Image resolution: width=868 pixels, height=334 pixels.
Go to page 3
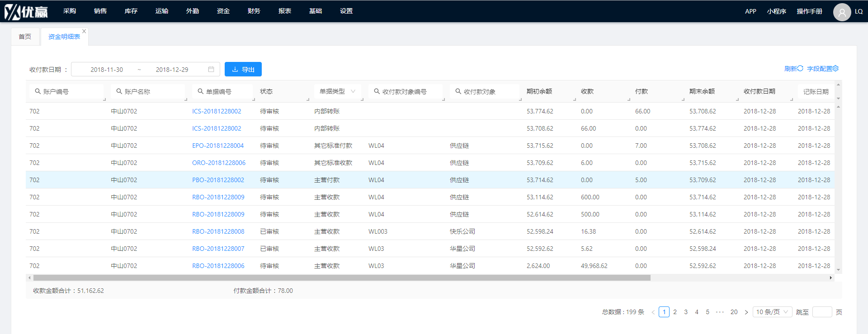click(x=686, y=312)
